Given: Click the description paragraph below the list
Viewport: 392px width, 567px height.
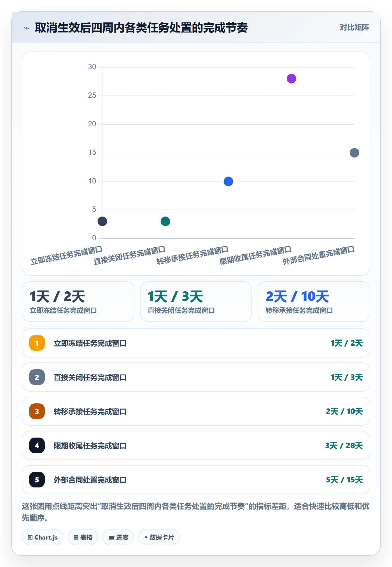Looking at the screenshot, I should pyautogui.click(x=196, y=512).
